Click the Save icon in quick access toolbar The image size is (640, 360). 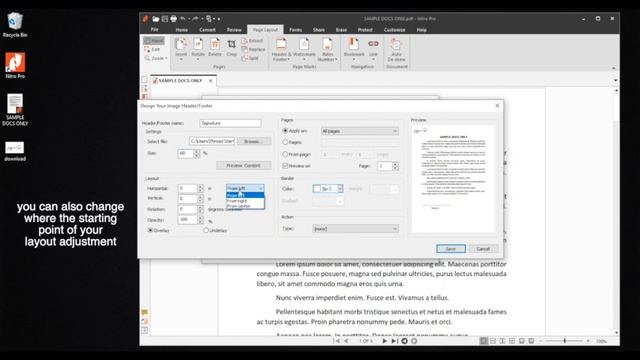(164, 19)
